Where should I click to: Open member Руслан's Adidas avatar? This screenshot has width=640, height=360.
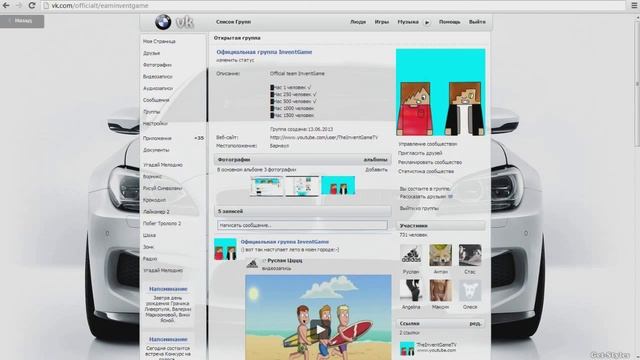pos(411,256)
